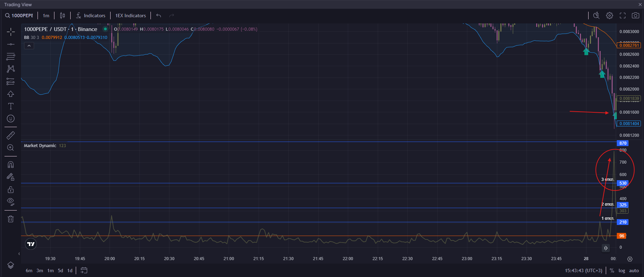Open the candlestick chart type selector
Viewport: 644px width, 277px height.
62,16
